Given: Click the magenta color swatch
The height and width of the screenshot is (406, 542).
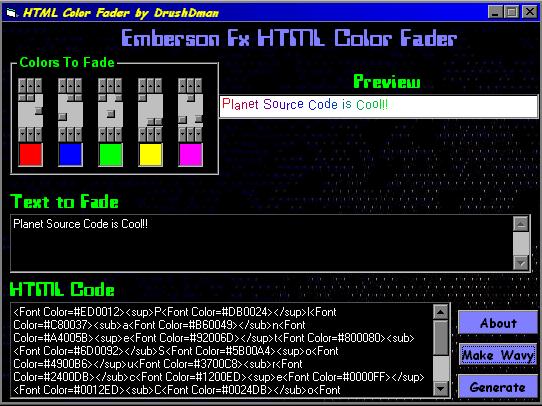Looking at the screenshot, I should (190, 154).
